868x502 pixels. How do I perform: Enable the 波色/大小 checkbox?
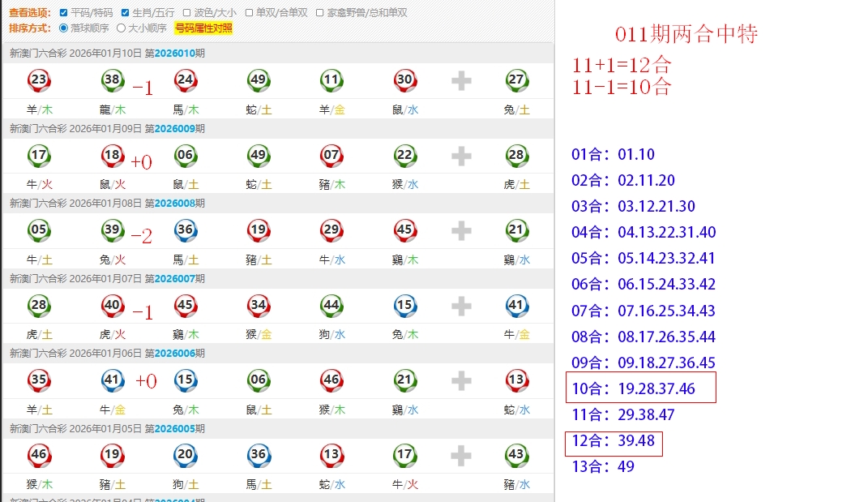[187, 13]
